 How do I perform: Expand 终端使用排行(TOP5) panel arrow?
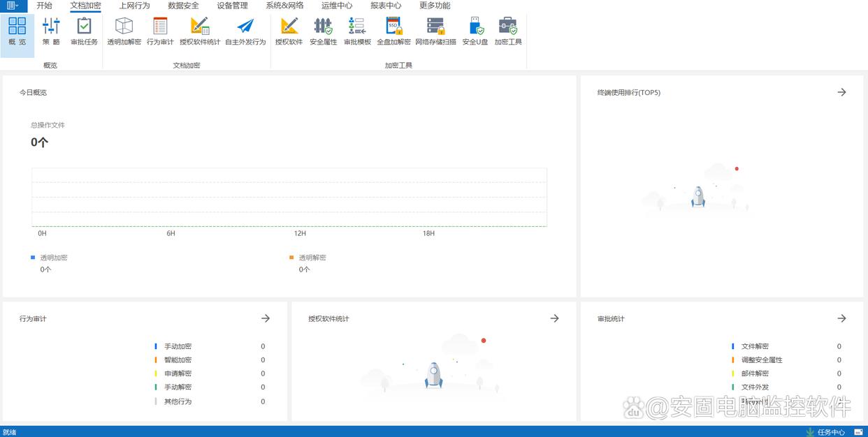841,92
